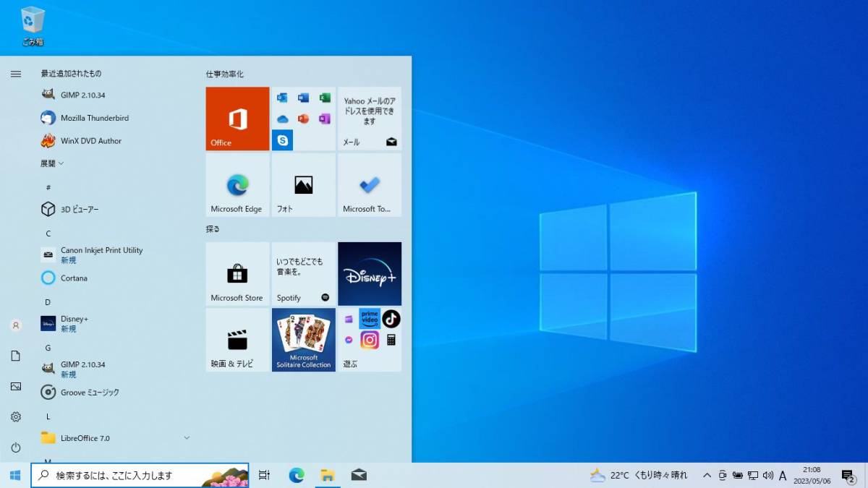Expand the Start menu hamburger navigation
This screenshot has width=868, height=488.
(16, 74)
